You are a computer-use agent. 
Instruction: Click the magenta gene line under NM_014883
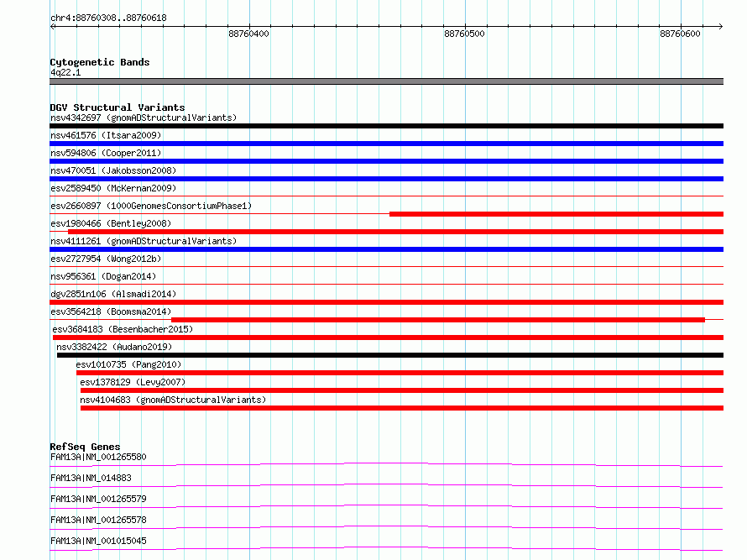click(386, 484)
